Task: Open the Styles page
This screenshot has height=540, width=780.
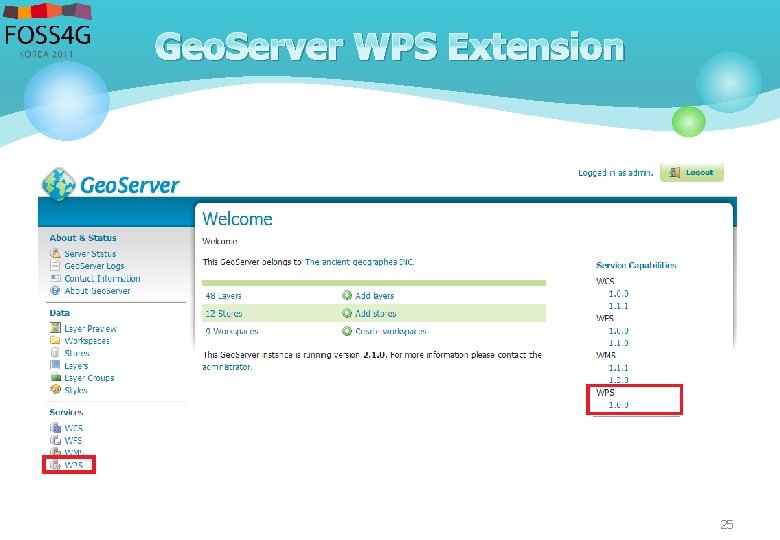Action: pyautogui.click(x=76, y=390)
